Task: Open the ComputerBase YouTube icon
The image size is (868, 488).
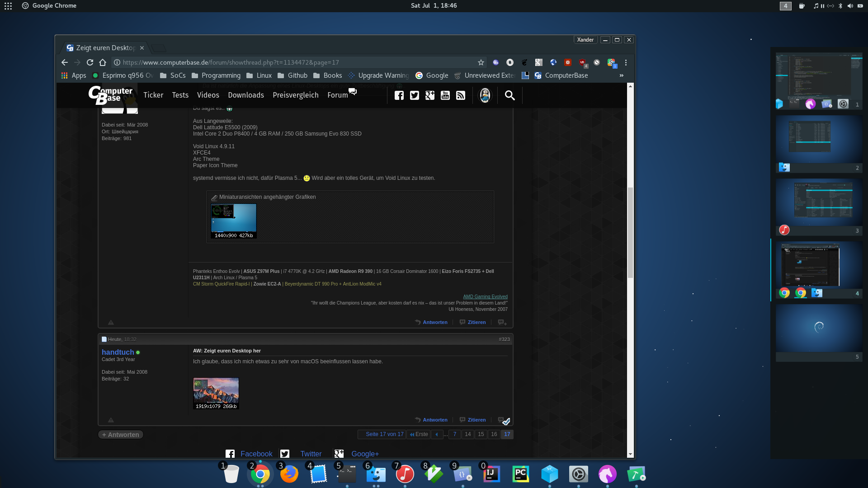Action: [445, 95]
